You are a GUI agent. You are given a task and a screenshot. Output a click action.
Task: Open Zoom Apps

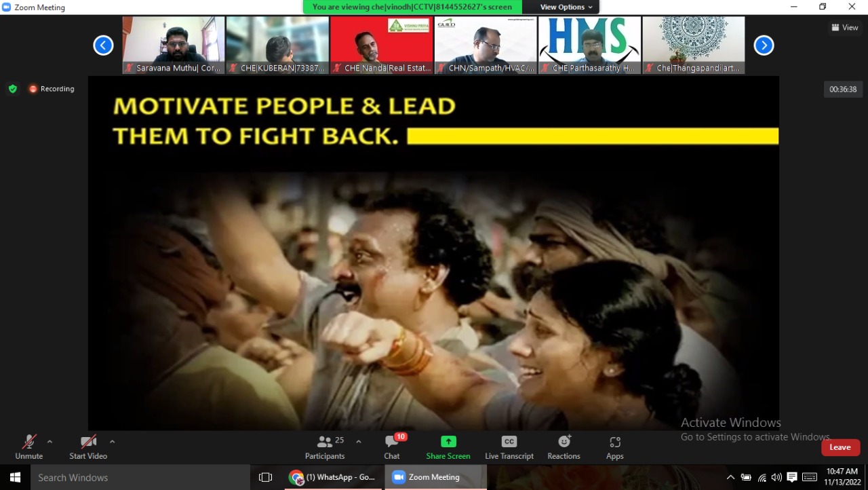tap(614, 447)
